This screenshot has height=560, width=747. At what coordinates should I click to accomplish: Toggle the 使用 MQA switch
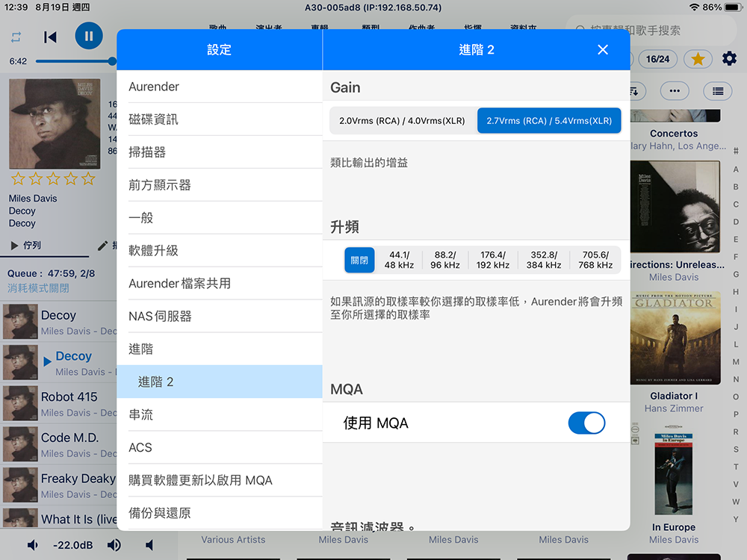[x=586, y=423]
